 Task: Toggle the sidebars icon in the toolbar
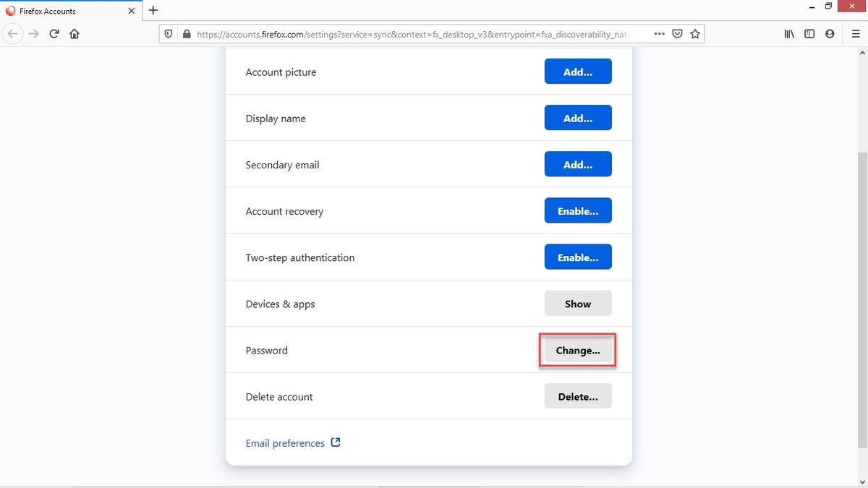point(809,33)
